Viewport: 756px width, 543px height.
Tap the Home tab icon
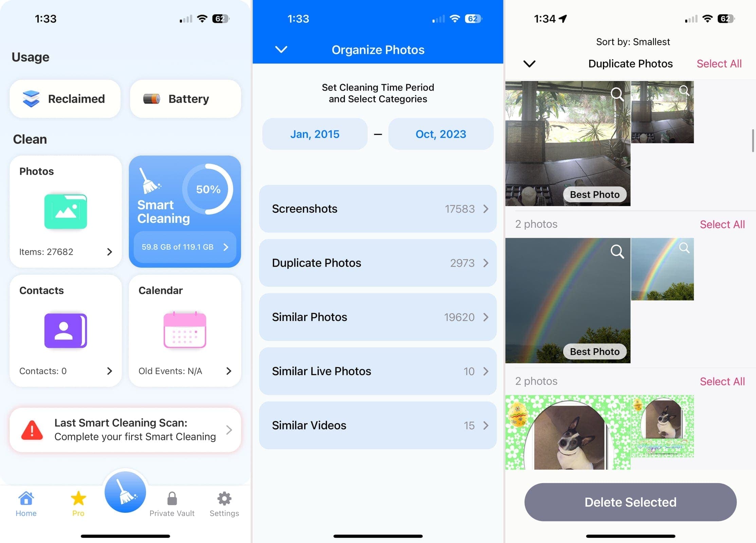tap(26, 502)
